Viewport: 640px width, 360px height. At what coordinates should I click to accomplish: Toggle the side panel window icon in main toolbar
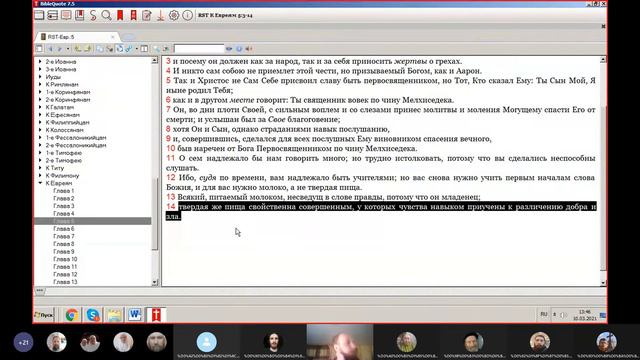coord(39,16)
